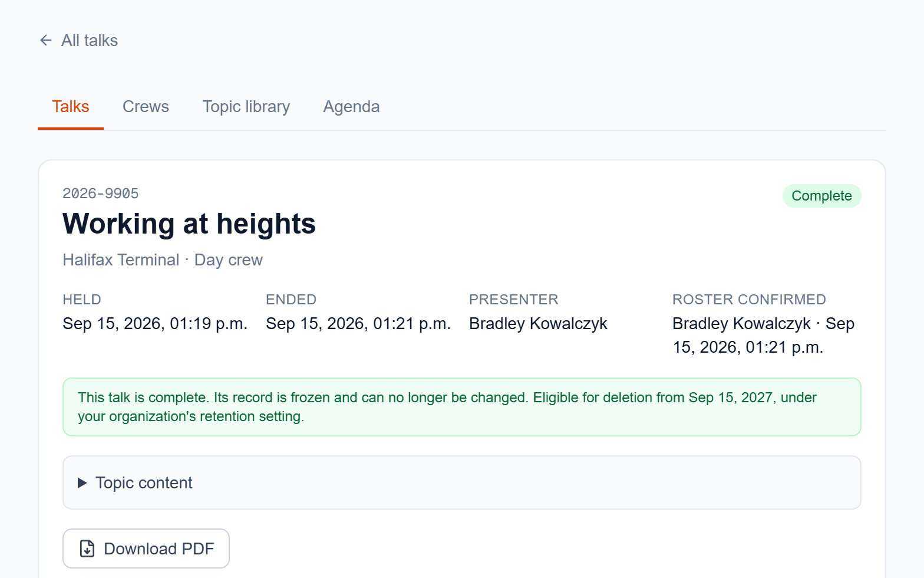Click the Halifax Terminal · Day crew subtitle
Viewport: 924px width, 578px height.
pos(163,260)
